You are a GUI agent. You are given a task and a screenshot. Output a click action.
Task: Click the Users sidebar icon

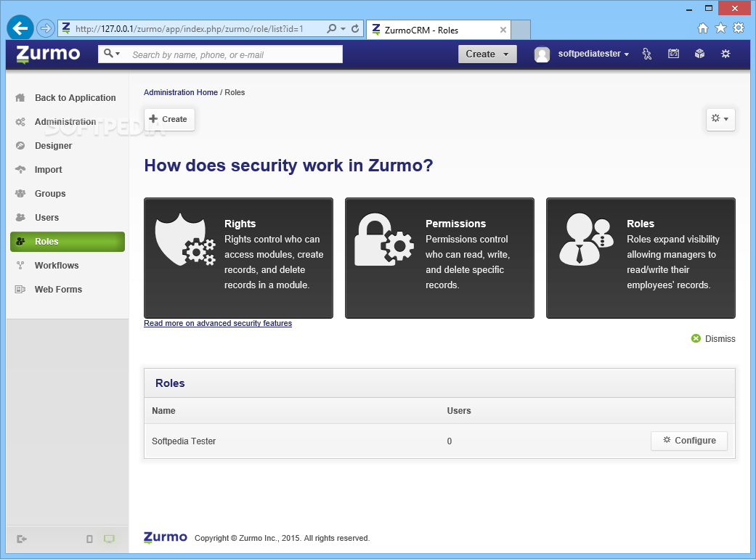[20, 217]
